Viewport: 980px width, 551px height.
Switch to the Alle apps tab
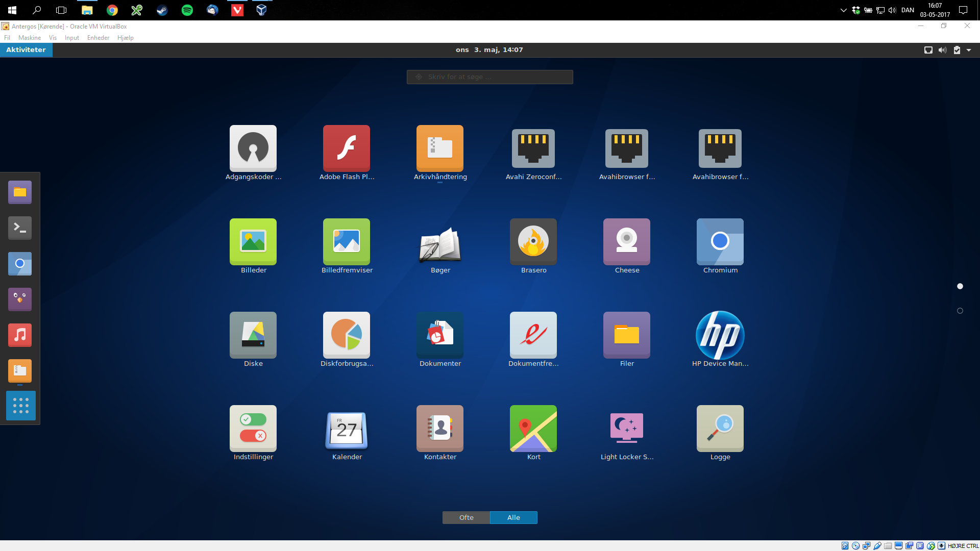513,517
